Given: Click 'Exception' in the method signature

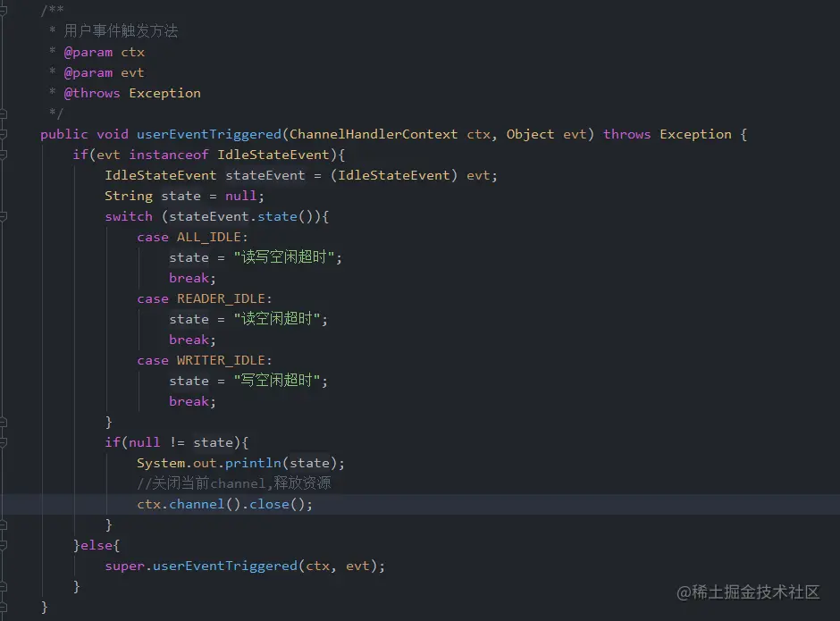Looking at the screenshot, I should (x=695, y=135).
